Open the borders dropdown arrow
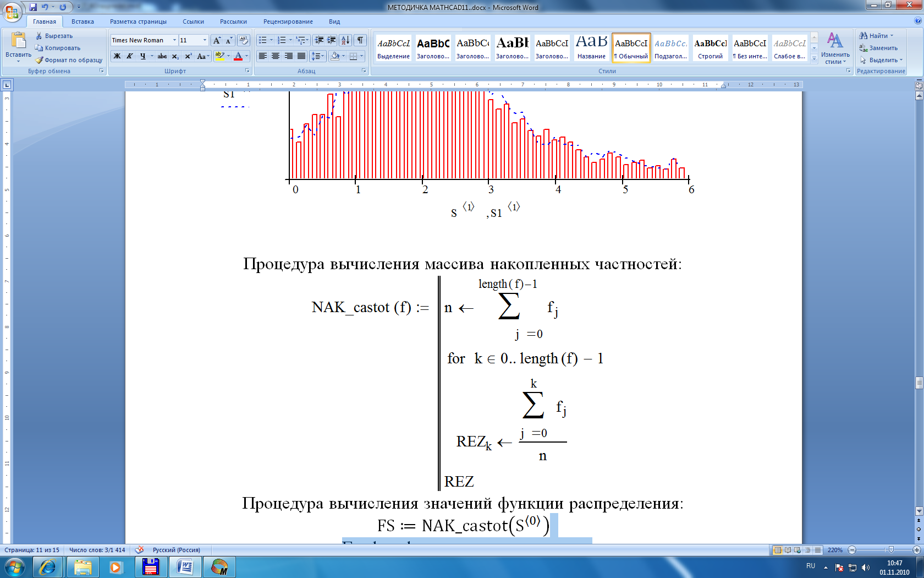 point(361,56)
